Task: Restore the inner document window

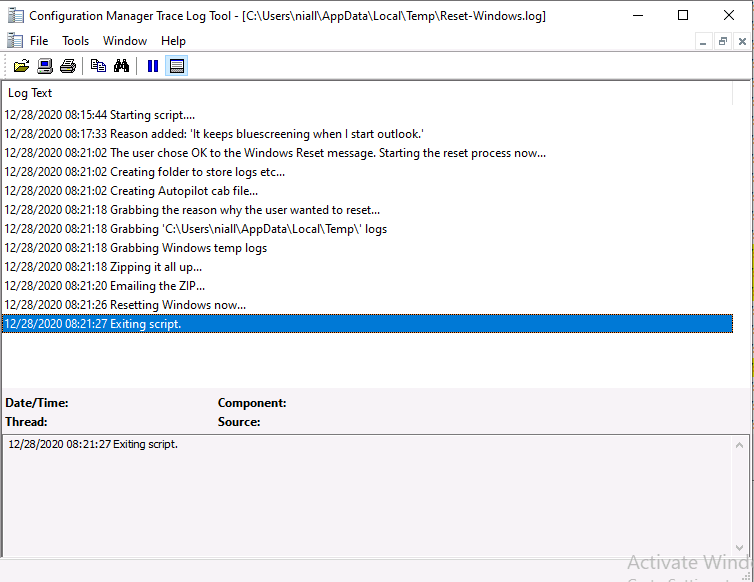Action: (723, 41)
